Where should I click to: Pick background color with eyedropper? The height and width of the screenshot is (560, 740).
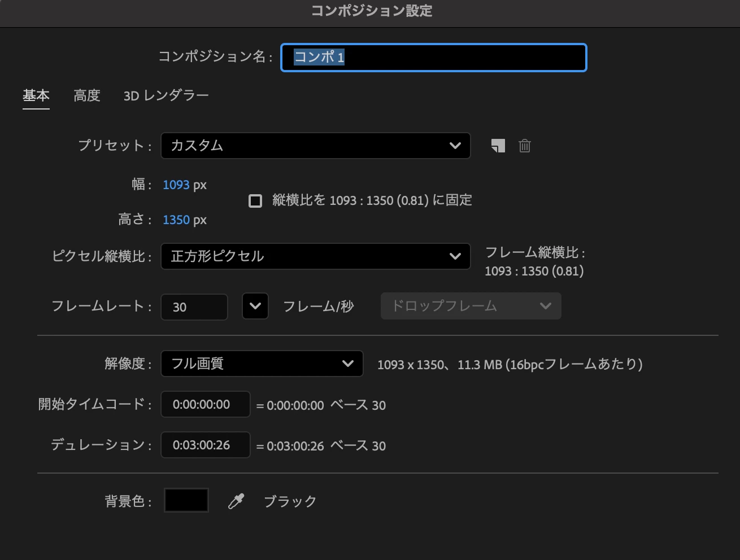(236, 501)
